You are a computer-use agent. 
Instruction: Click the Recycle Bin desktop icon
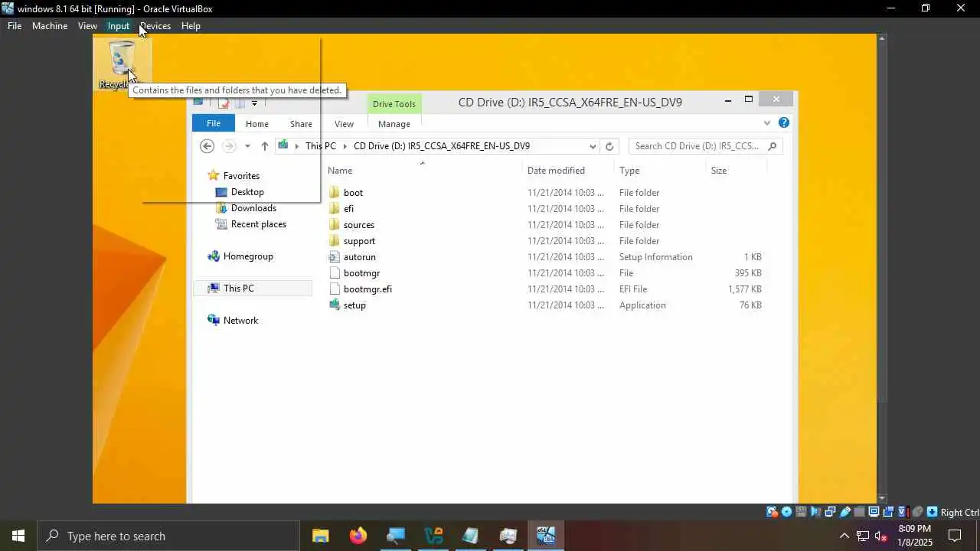click(122, 64)
